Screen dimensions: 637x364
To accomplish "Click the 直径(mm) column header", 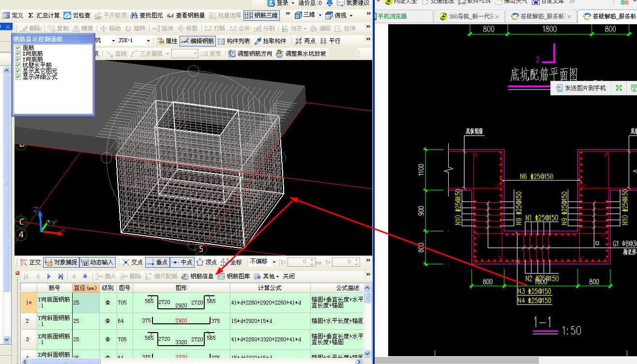I will (x=86, y=288).
